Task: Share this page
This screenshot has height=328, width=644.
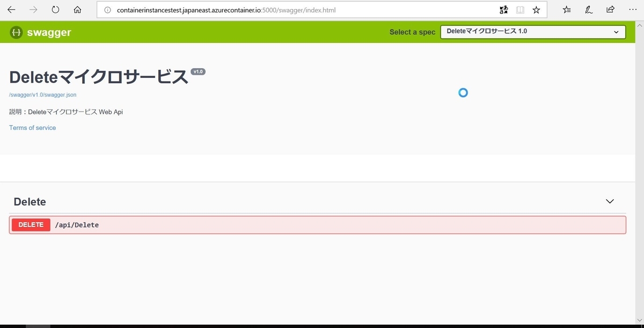Action: pos(610,9)
